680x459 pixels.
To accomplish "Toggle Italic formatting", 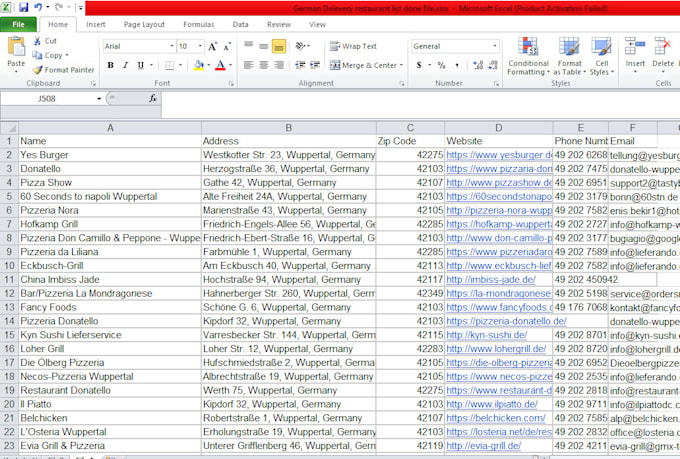I will click(126, 65).
